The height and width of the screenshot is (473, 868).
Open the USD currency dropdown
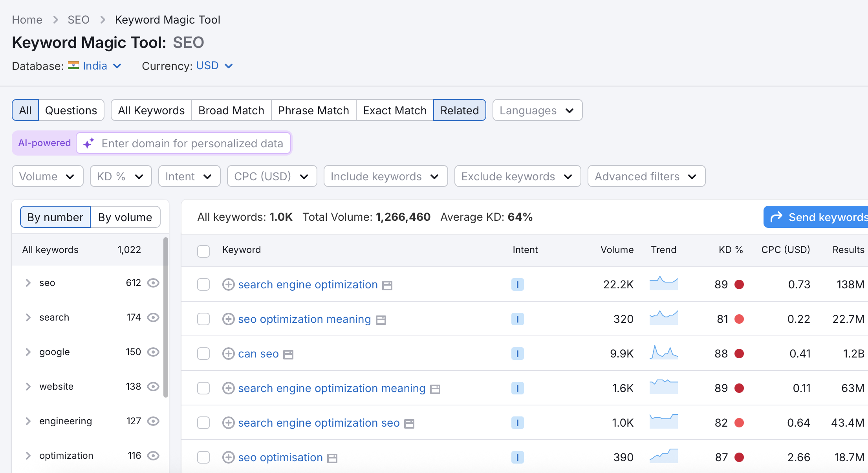214,66
